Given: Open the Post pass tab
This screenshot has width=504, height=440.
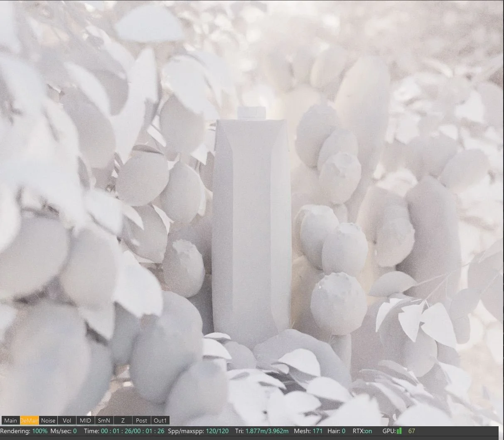Looking at the screenshot, I should 141,420.
